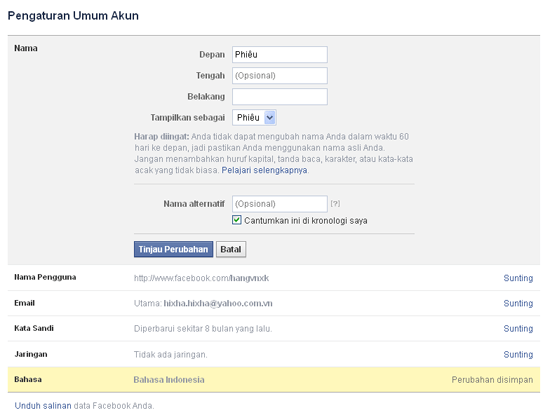Screen dimensions: 550x415
Task: Click the Kata Sandi row label
Action: (34, 328)
